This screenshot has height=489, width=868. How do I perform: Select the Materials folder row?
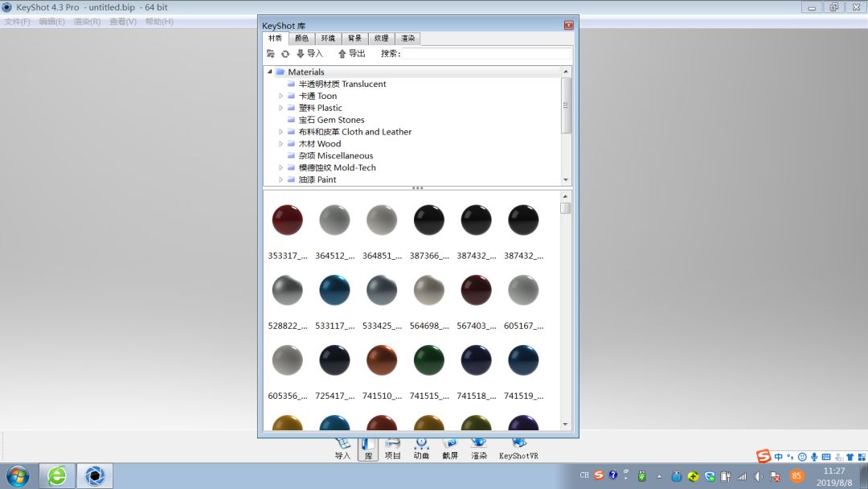pos(413,72)
